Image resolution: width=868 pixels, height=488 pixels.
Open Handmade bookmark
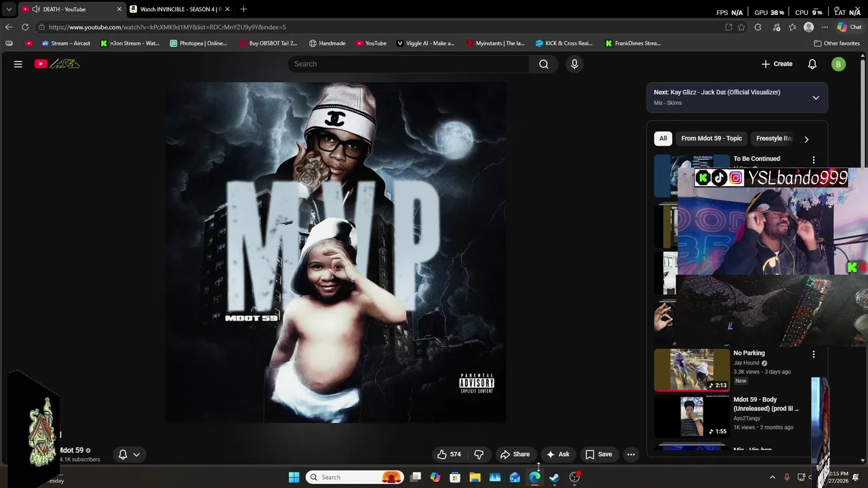coord(327,43)
